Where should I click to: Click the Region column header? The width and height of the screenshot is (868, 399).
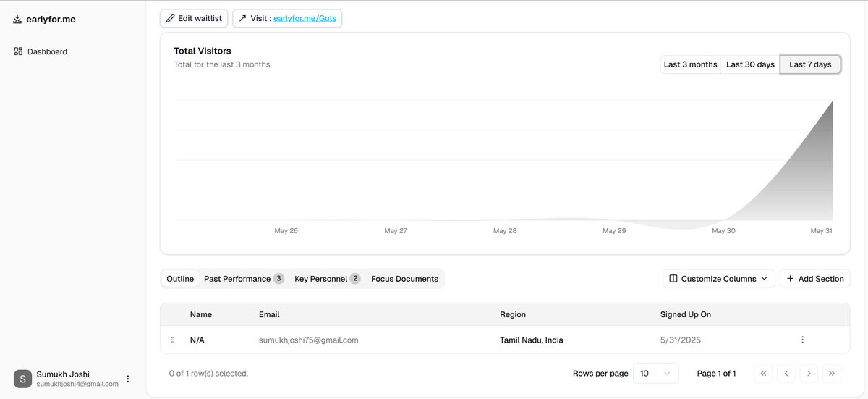[513, 315]
